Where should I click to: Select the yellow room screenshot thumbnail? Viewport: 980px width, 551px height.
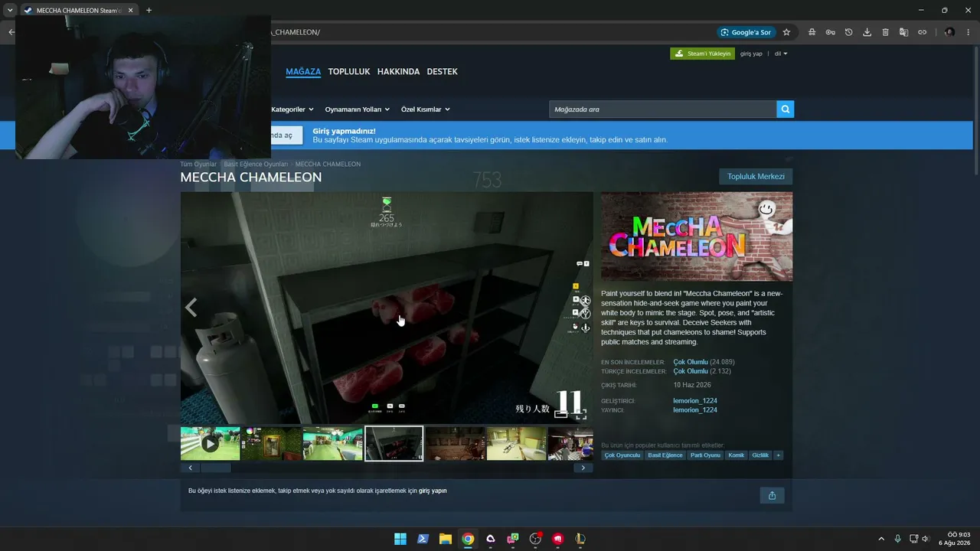coord(516,444)
